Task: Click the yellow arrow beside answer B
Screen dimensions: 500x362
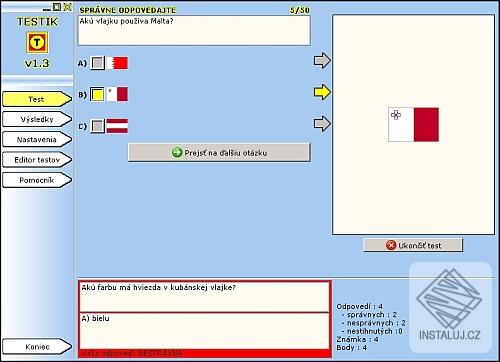Action: (322, 92)
